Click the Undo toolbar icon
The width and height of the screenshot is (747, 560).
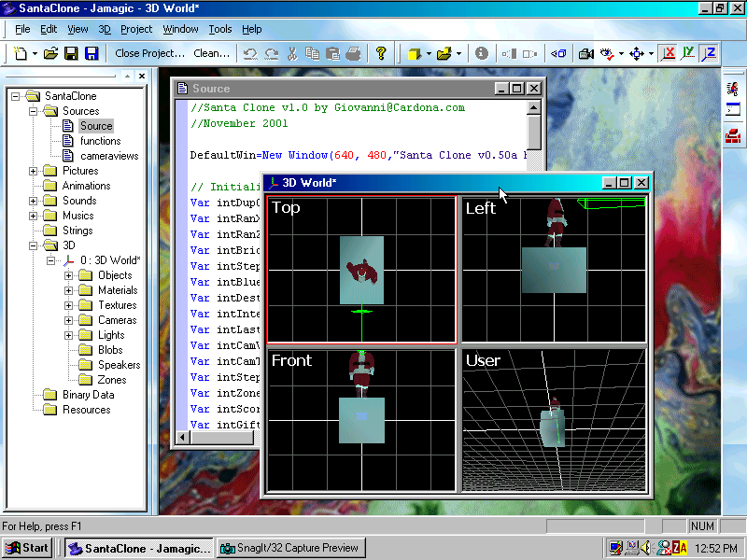250,54
